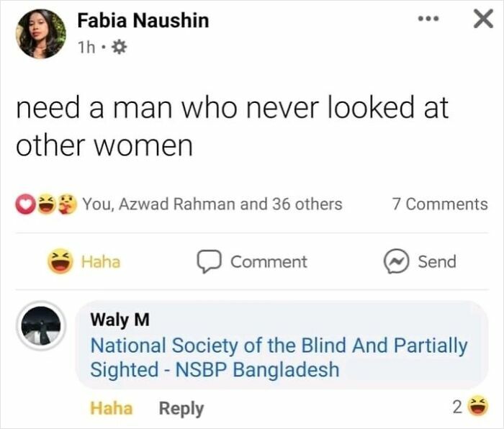Screen dimensions: 504x429
Task: Click the yellow Haha emoji icon
Action: pyautogui.click(x=60, y=262)
